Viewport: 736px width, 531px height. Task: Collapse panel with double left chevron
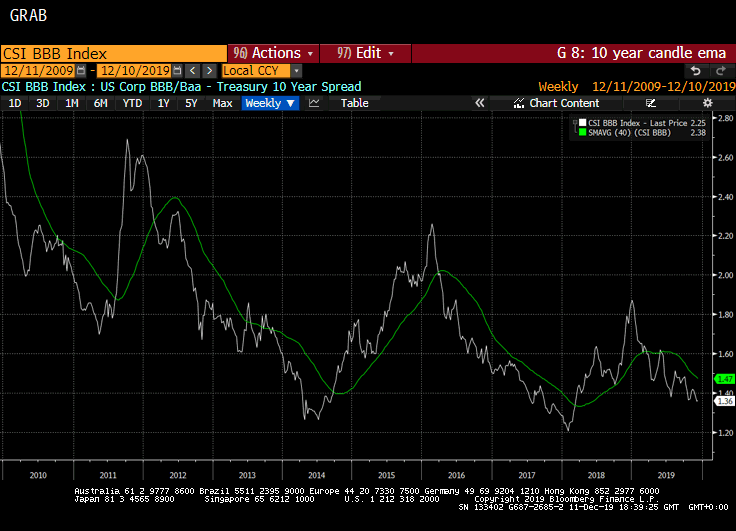coord(479,103)
